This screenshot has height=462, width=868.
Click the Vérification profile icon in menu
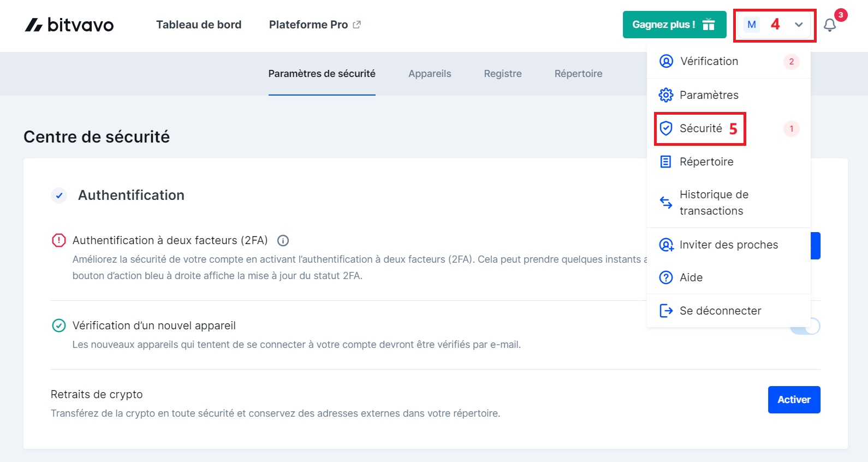(x=666, y=61)
